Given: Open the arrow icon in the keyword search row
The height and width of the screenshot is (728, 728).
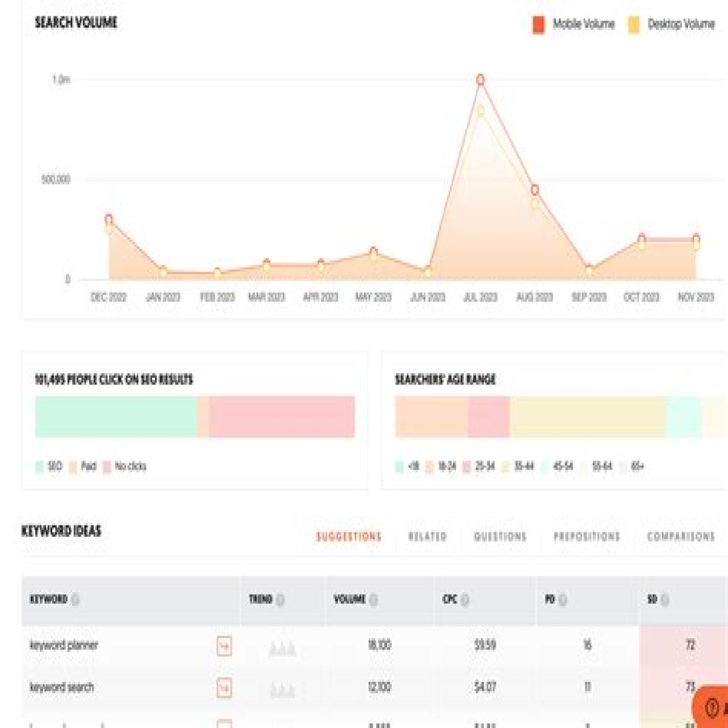Looking at the screenshot, I should click(x=224, y=688).
